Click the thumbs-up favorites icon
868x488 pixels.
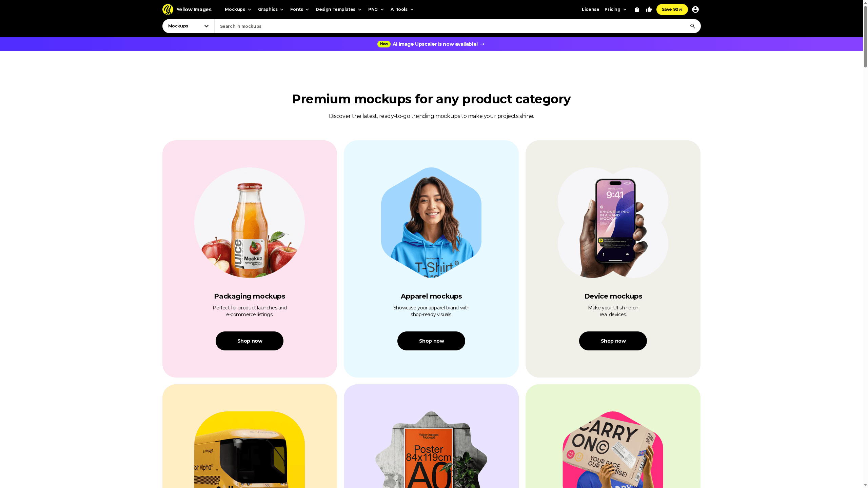pos(649,9)
